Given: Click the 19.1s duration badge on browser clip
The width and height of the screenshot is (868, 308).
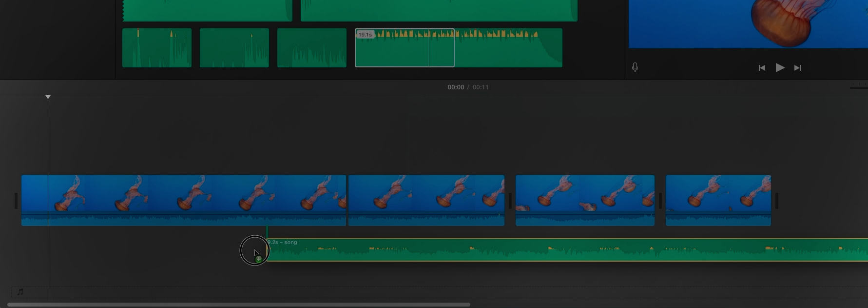Looking at the screenshot, I should [365, 35].
